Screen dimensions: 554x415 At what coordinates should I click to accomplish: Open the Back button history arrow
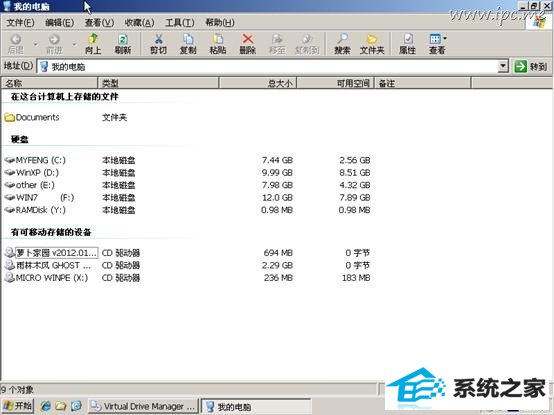click(x=36, y=44)
